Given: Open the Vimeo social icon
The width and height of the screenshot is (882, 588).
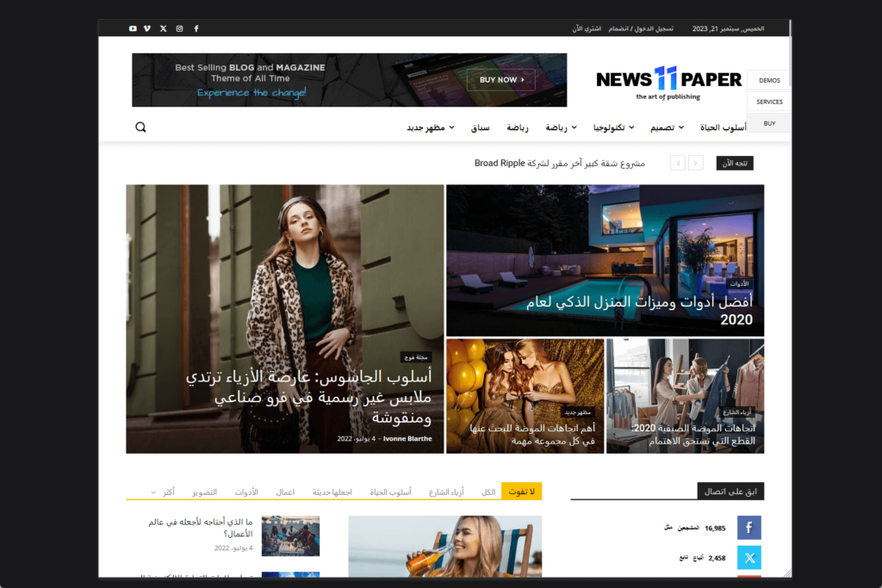Looking at the screenshot, I should click(x=147, y=28).
